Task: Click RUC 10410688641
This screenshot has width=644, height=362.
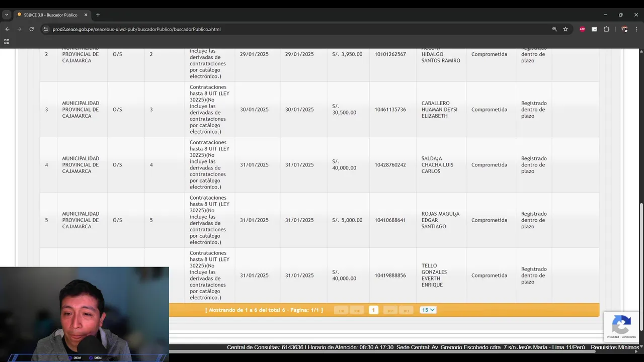Action: tap(390, 220)
